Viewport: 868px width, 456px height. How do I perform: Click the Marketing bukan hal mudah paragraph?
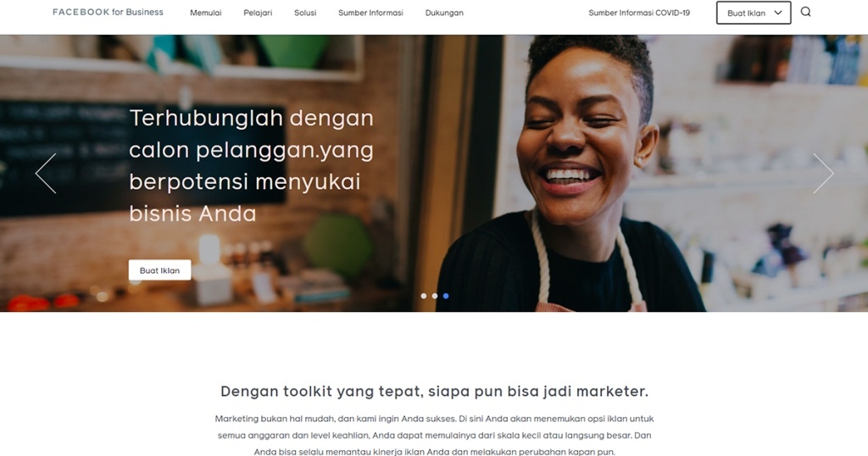click(434, 435)
